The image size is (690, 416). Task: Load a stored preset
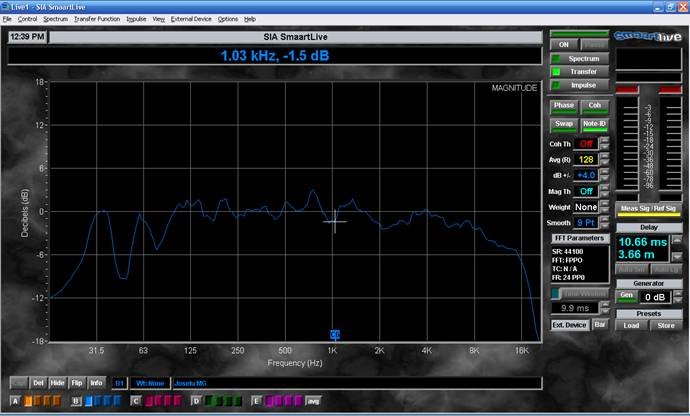[x=630, y=324]
